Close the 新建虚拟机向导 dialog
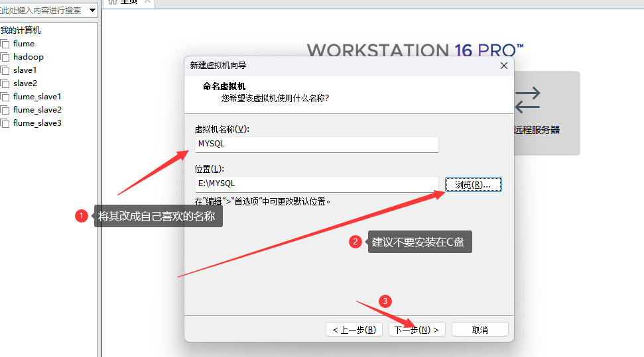 (x=504, y=66)
